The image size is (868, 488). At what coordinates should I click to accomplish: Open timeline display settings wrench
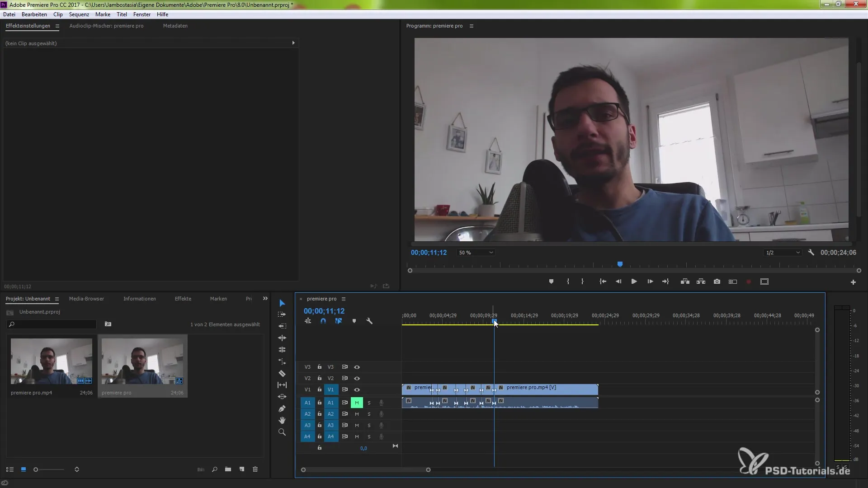(x=369, y=321)
